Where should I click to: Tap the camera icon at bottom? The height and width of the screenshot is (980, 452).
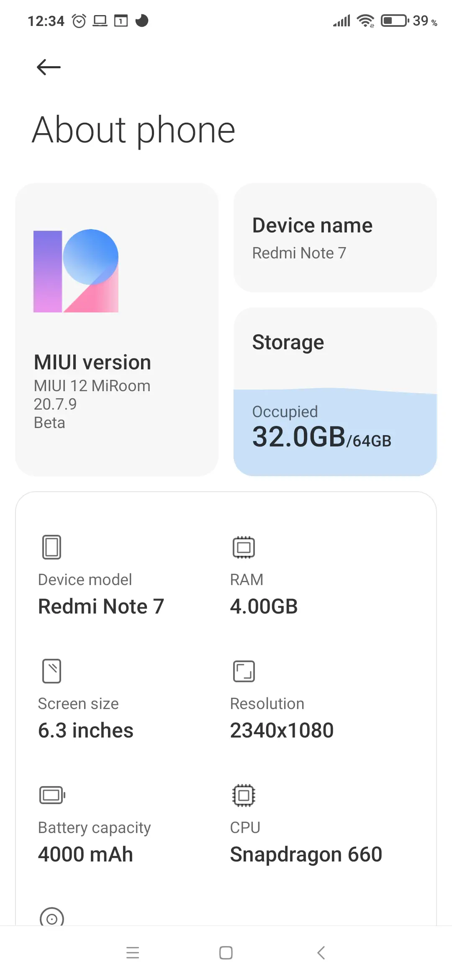[x=52, y=918]
